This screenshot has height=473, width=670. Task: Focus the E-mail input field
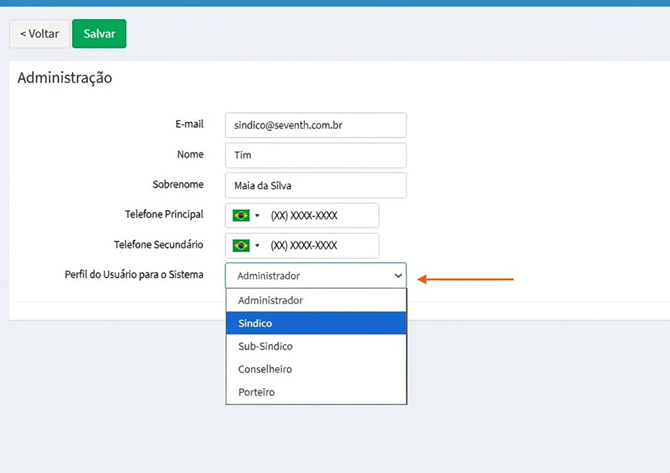pyautogui.click(x=316, y=125)
